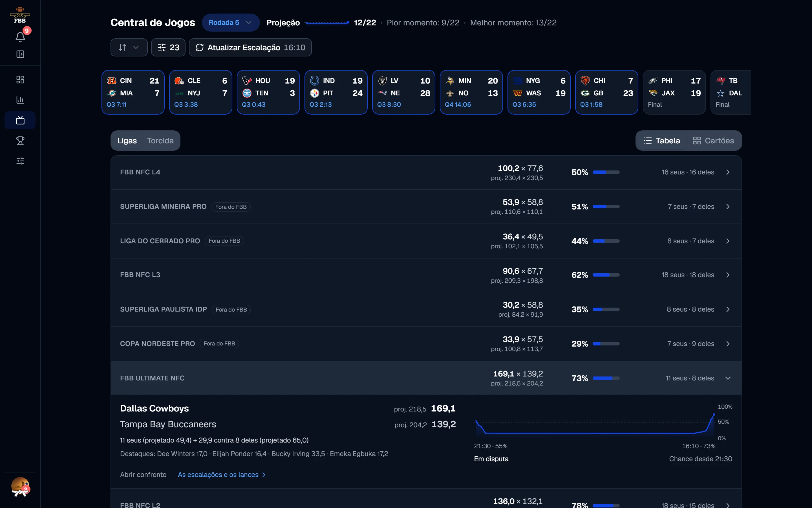Click the Projeção sparkline trend
This screenshot has width=812, height=508.
tap(327, 23)
